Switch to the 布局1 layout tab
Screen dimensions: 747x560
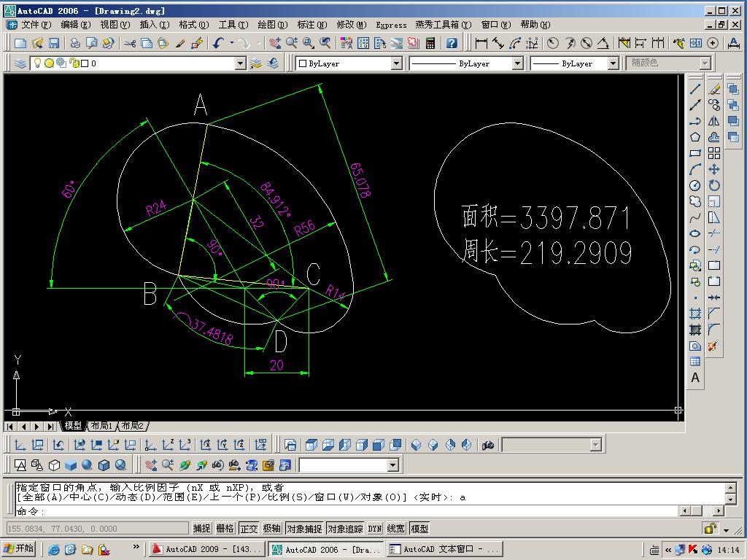point(102,426)
